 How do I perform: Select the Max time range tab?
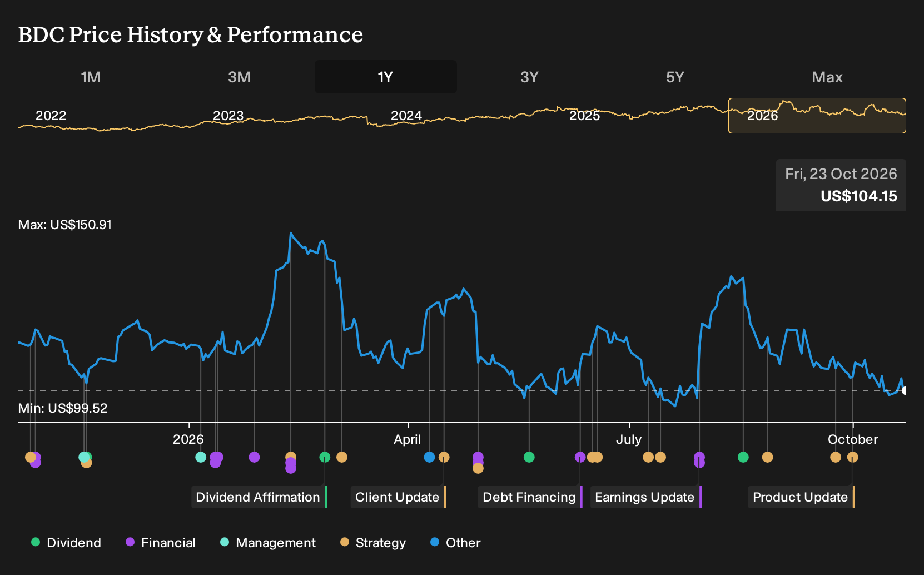pos(827,77)
